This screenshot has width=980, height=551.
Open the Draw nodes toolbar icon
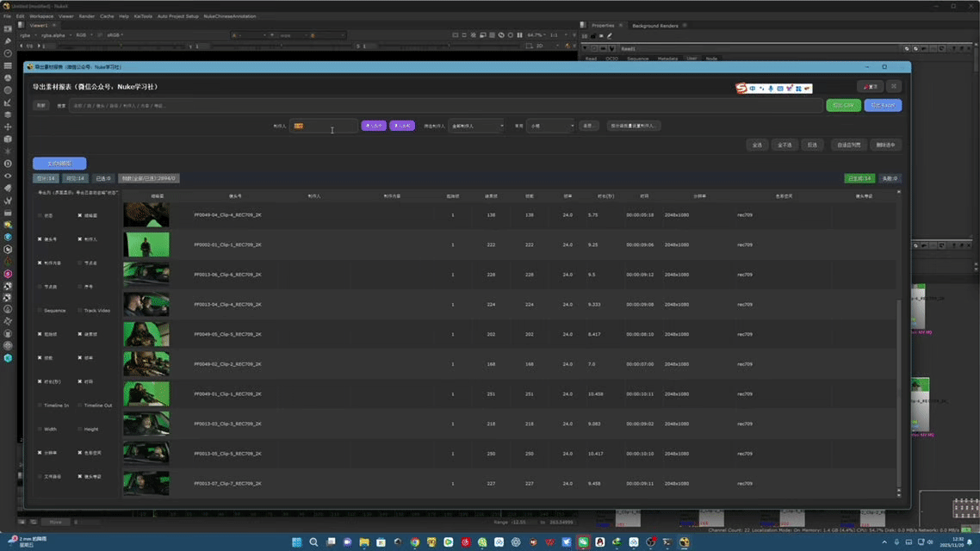(x=8, y=41)
